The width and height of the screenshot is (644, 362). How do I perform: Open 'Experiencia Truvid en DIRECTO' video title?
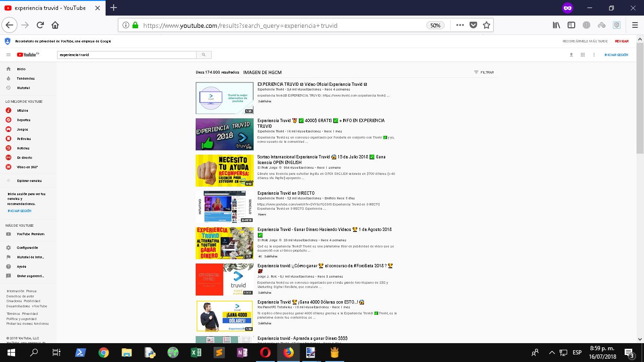(286, 193)
